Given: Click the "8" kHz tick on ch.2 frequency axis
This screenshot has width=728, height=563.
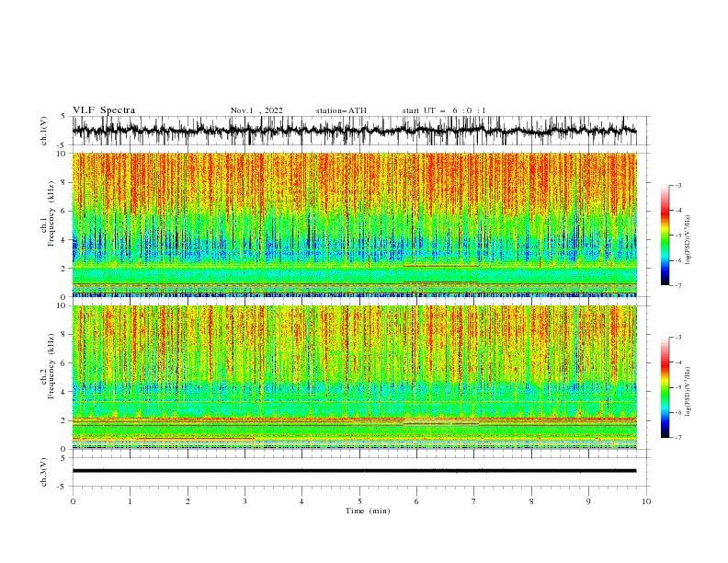Looking at the screenshot, I should click(x=64, y=334).
